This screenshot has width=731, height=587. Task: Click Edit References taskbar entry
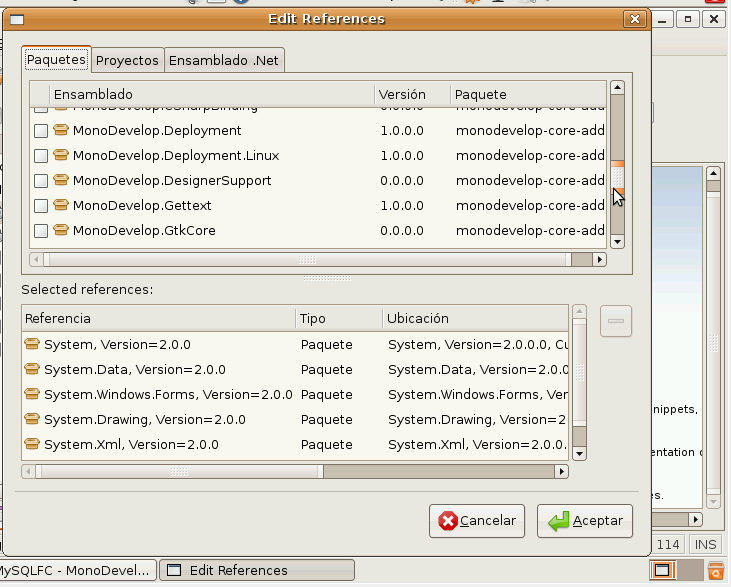(257, 570)
